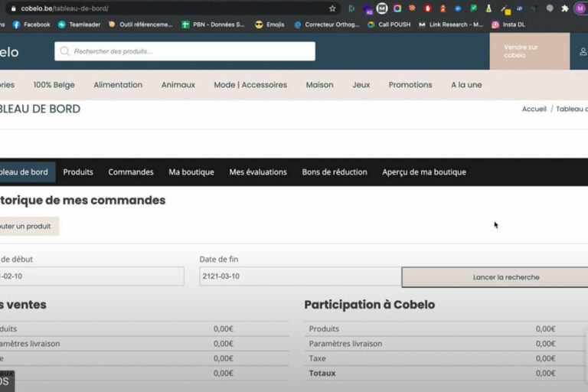Open the browser extensions puzzle icon
The image size is (588, 392).
tap(565, 8)
